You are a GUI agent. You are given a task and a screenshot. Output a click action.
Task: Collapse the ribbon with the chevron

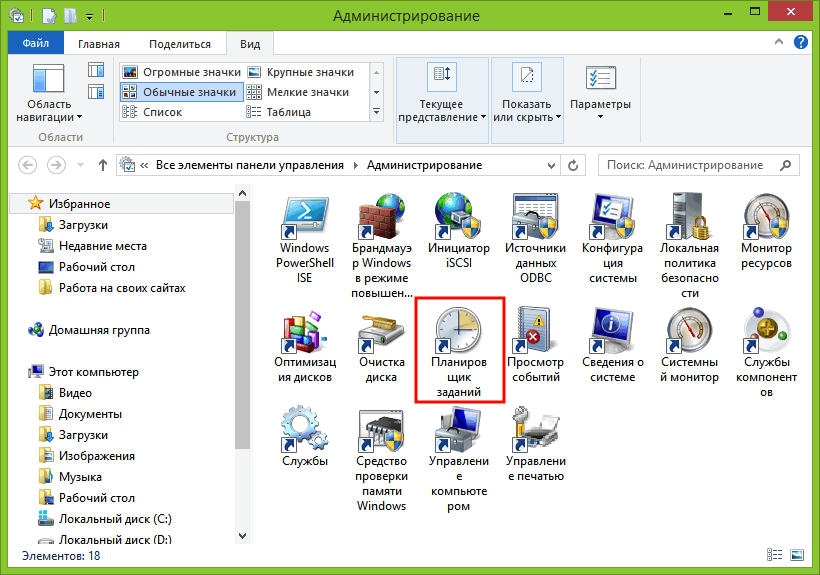pyautogui.click(x=779, y=42)
